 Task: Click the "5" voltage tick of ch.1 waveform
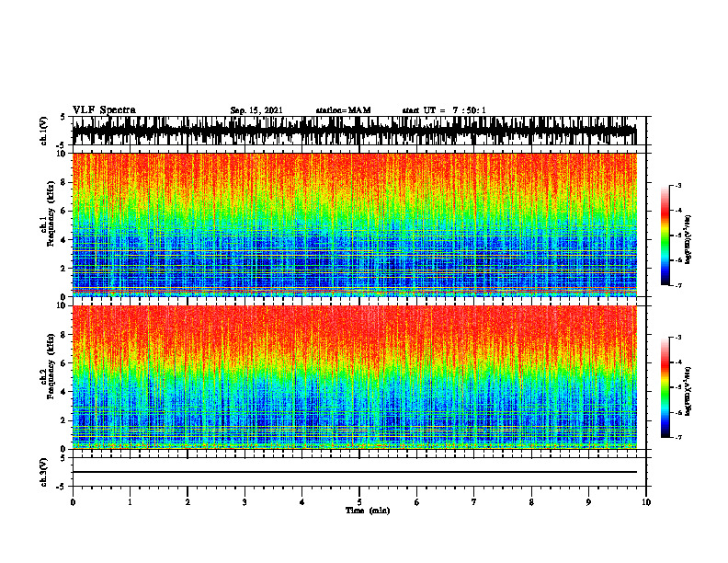coord(63,117)
